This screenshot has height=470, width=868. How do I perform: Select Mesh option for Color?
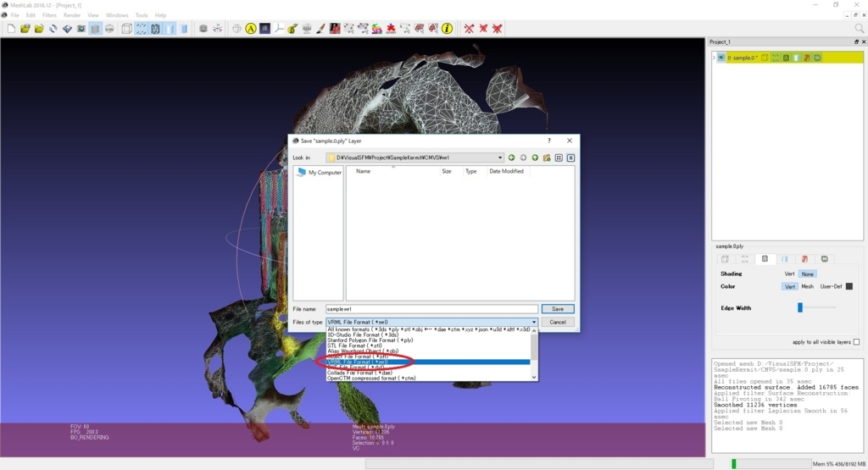tap(808, 286)
